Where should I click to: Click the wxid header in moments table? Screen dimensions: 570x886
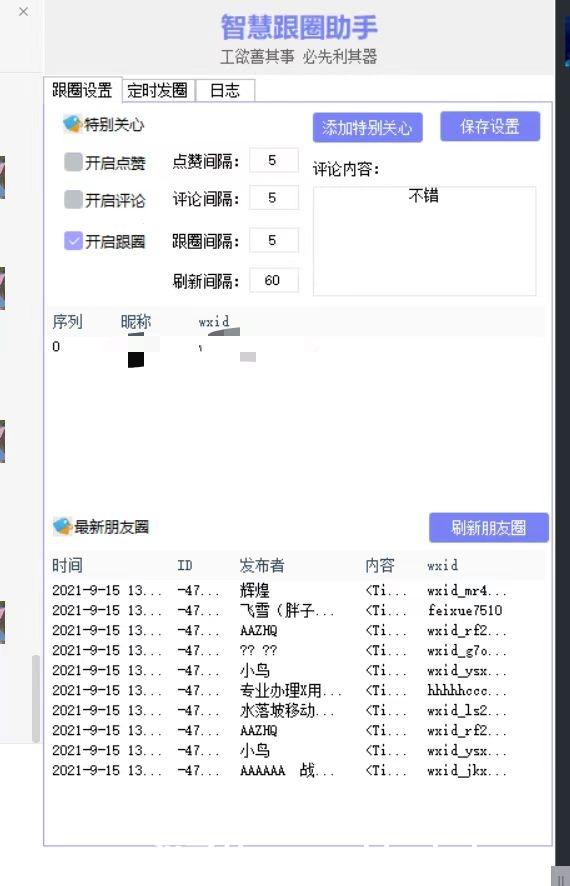click(442, 566)
